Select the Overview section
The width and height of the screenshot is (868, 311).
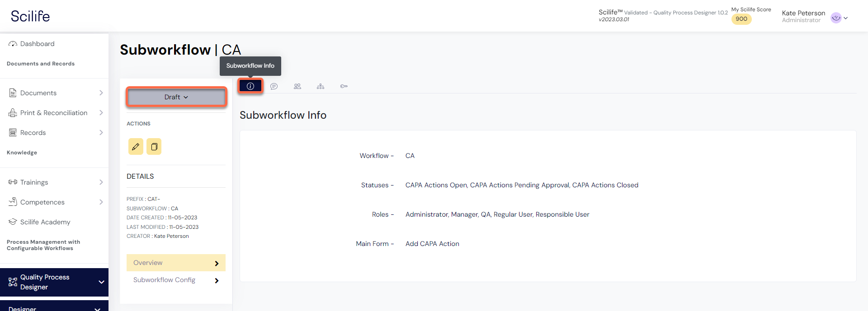pyautogui.click(x=176, y=263)
